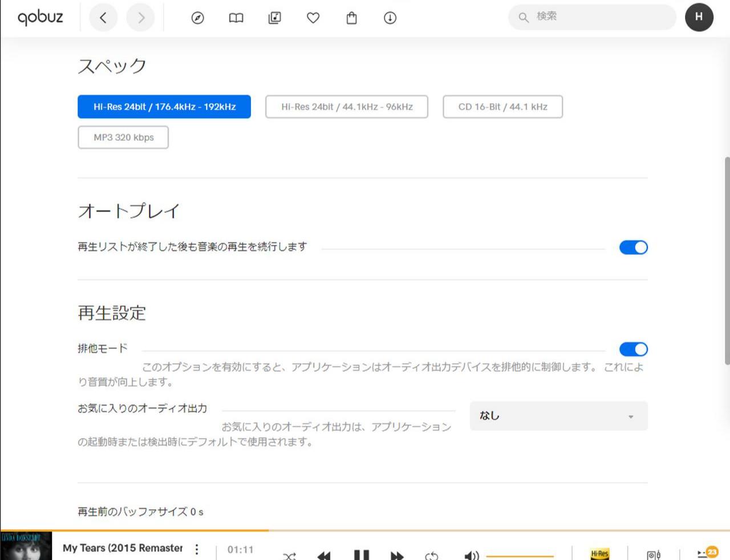Open the playlists music-note icon

pos(274,18)
